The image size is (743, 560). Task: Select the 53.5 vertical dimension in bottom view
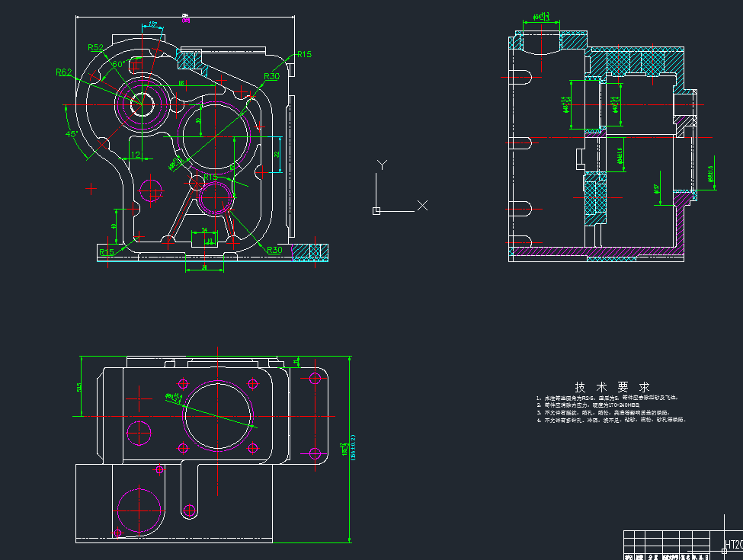(x=79, y=388)
